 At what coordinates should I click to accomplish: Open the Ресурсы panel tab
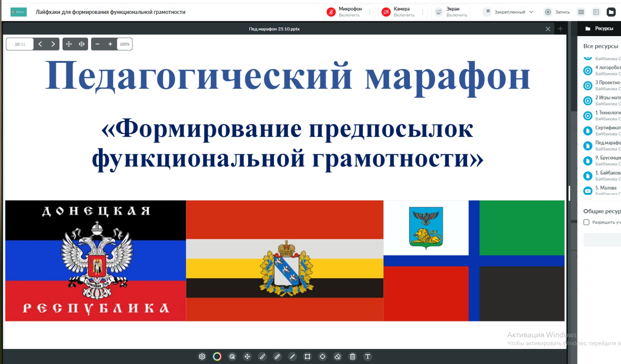point(600,28)
